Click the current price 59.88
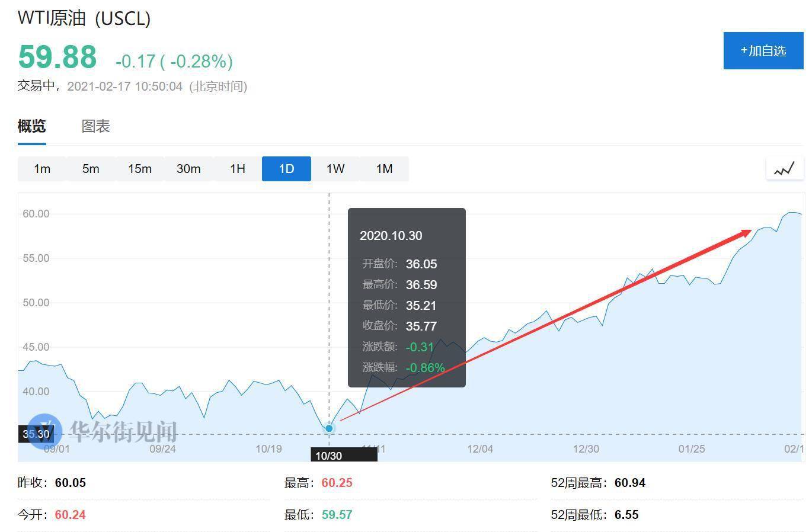 [x=57, y=57]
